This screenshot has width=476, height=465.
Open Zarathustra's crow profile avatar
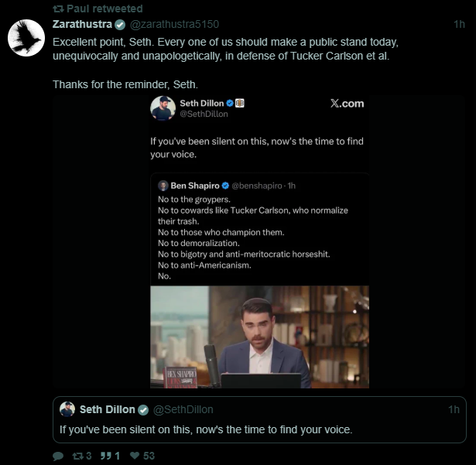[26, 36]
